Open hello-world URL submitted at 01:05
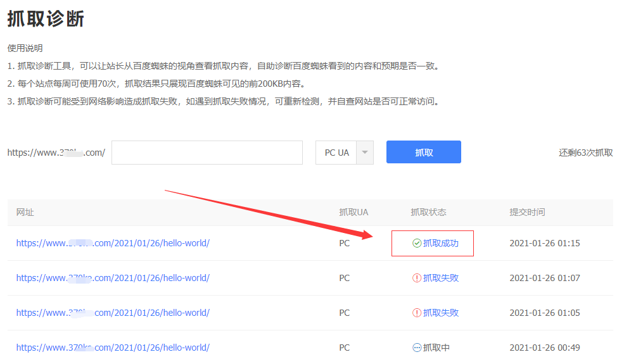 coord(113,313)
